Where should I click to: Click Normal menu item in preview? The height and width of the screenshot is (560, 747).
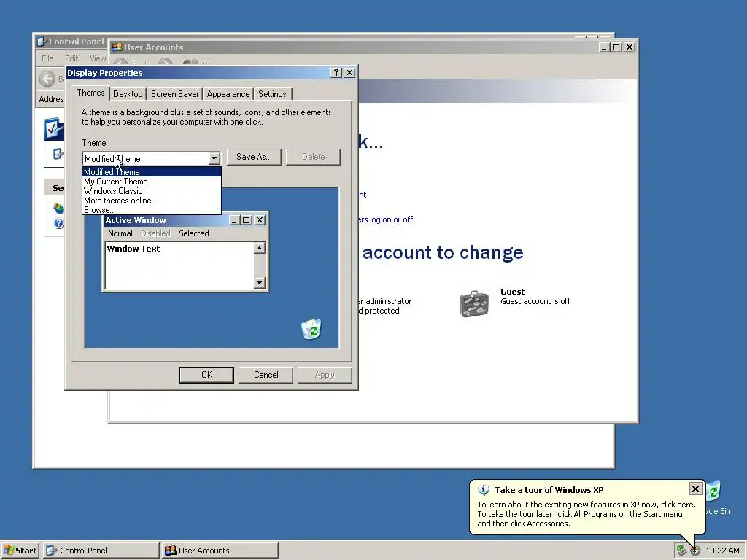[120, 233]
